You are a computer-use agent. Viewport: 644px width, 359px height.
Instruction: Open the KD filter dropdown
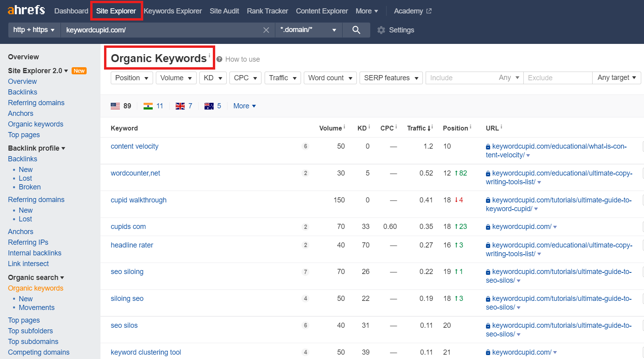(x=213, y=78)
